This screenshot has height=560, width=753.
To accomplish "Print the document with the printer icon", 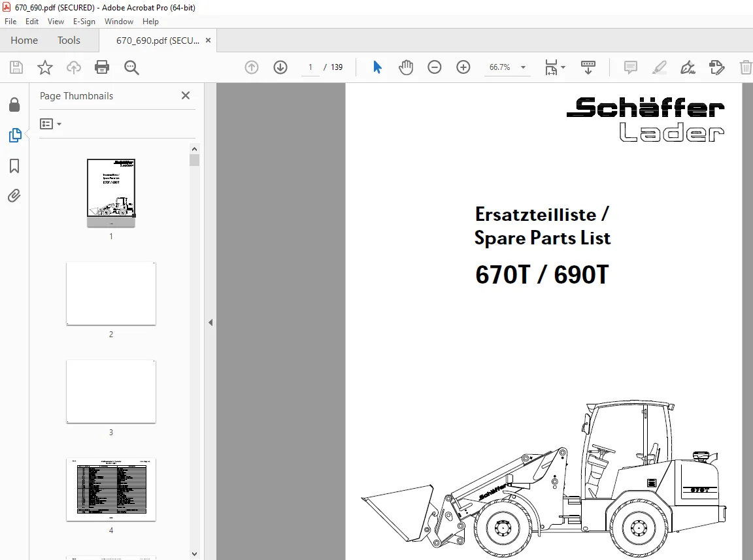I will [x=102, y=67].
